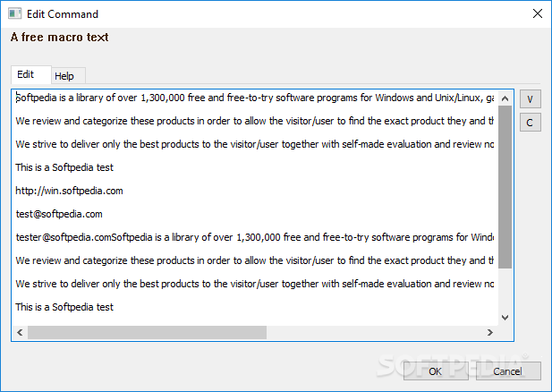The image size is (552, 392).
Task: Click second 'We strive to deliver' line
Action: tap(255, 284)
